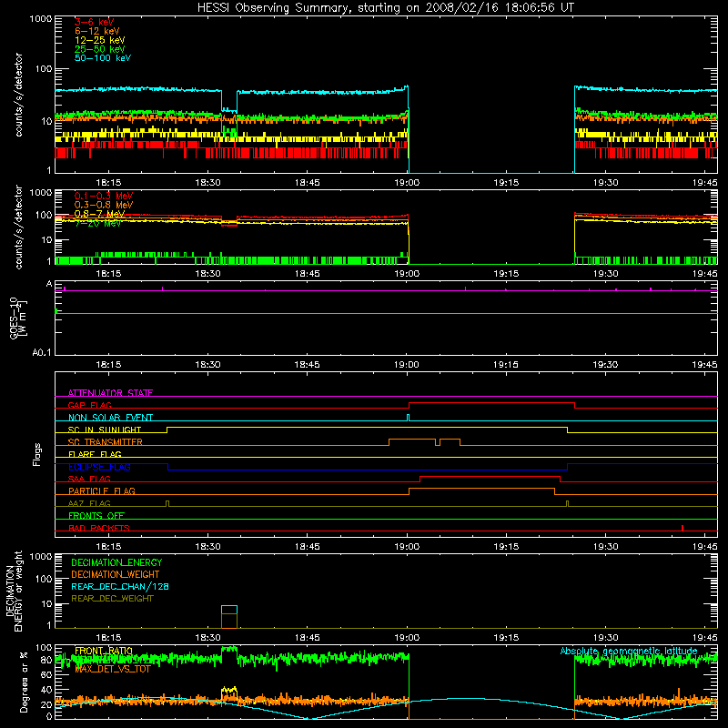Click 19:00 time label under keV panel

pyautogui.click(x=407, y=183)
